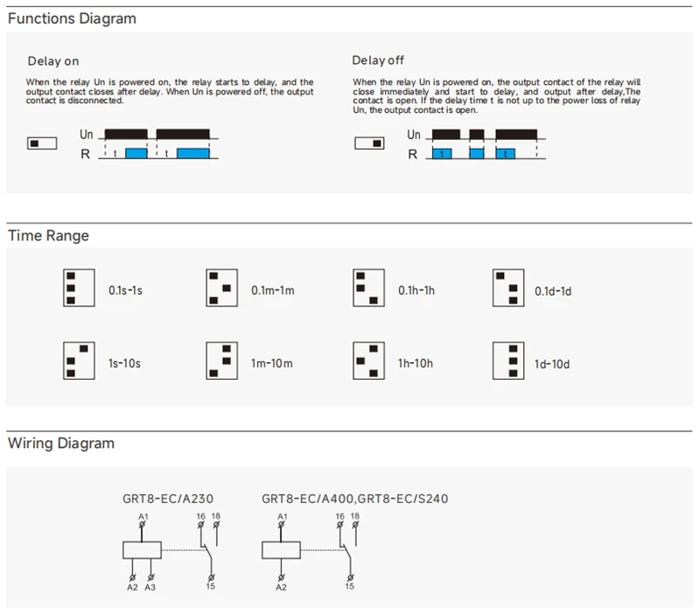
Task: Select the 1d-10d DIP switch icon
Action: pyautogui.click(x=508, y=360)
